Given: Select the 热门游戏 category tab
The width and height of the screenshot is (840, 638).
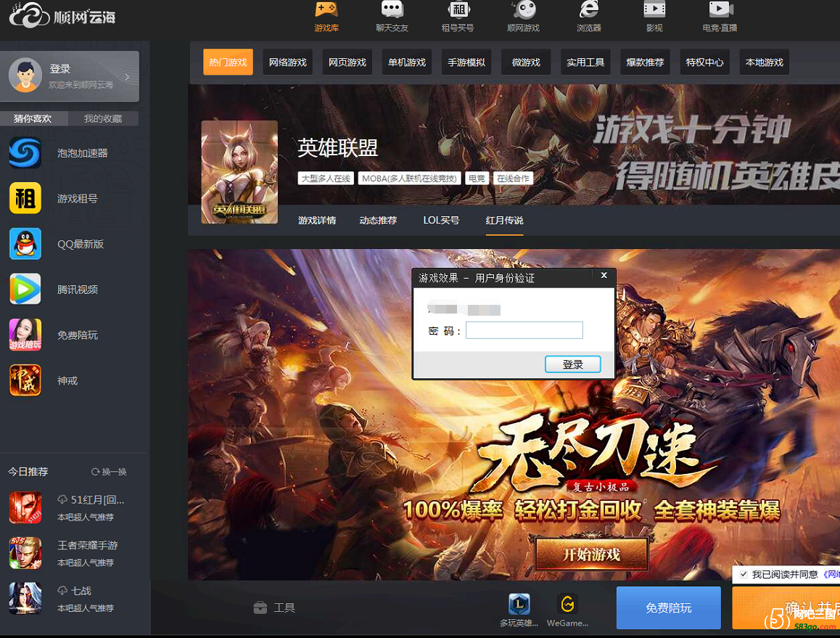Looking at the screenshot, I should tap(228, 62).
